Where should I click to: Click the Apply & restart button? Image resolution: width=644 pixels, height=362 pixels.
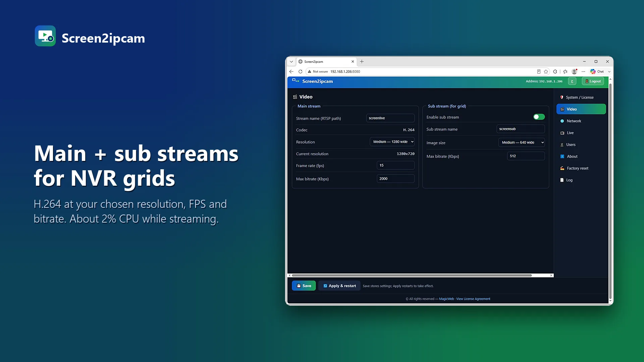click(x=339, y=286)
